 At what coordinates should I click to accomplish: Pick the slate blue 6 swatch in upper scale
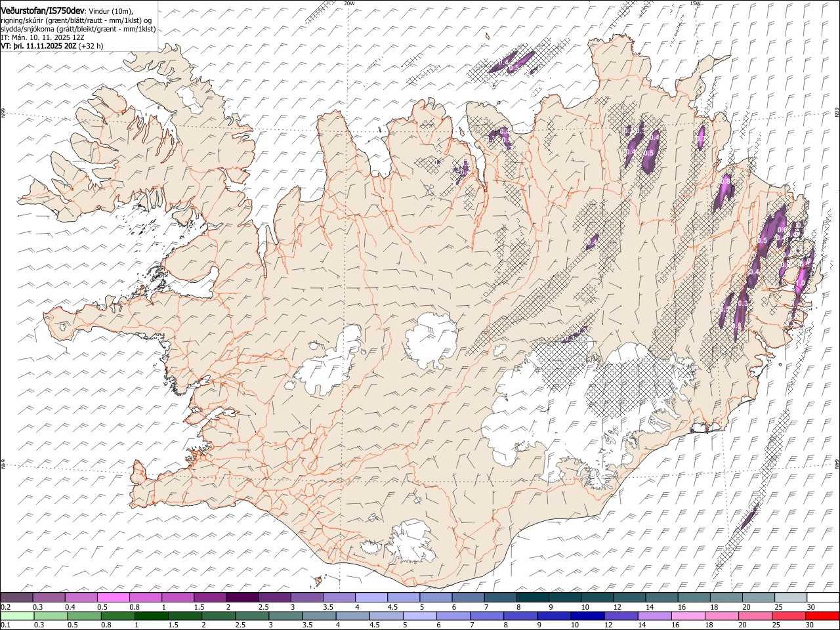point(467,598)
